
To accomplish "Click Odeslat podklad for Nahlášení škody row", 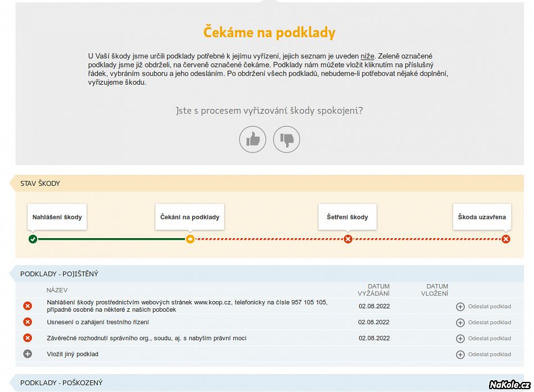I will pyautogui.click(x=483, y=307).
